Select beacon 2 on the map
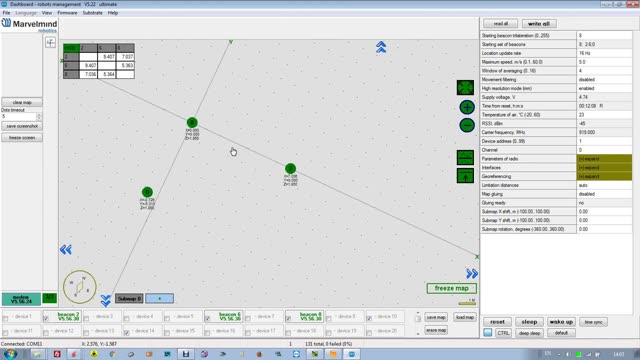This screenshot has width=640, height=360. pyautogui.click(x=290, y=168)
